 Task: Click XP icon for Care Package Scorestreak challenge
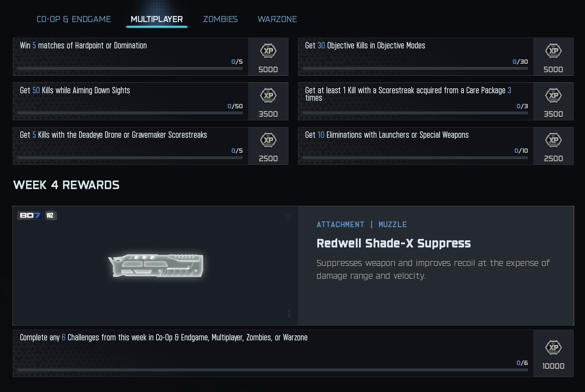(x=553, y=95)
